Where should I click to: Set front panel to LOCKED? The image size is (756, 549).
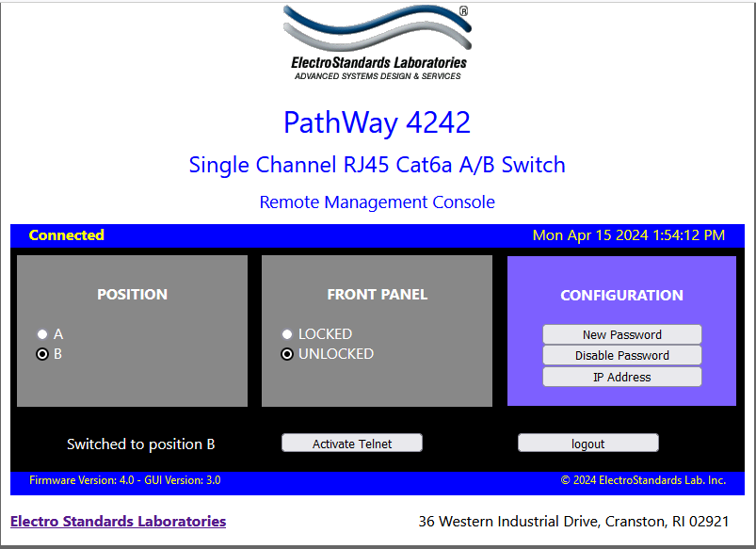click(287, 334)
